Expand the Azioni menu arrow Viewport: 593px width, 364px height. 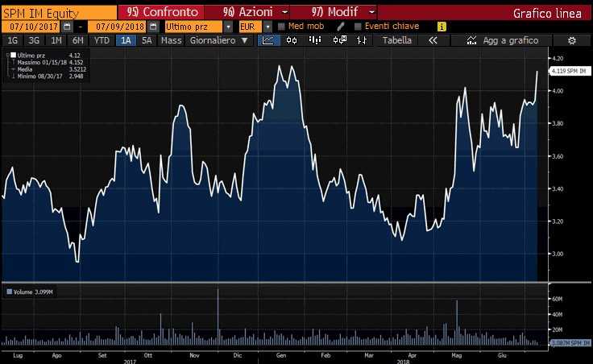284,12
